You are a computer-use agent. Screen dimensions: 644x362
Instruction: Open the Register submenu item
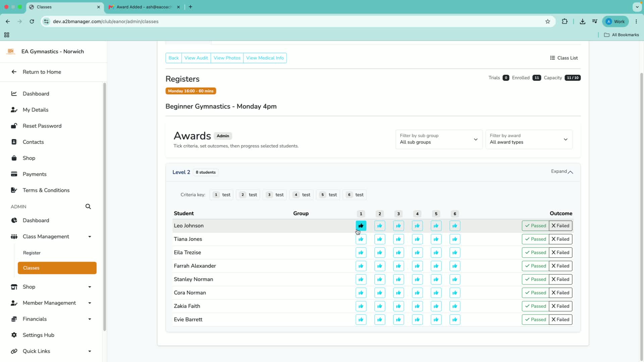click(x=32, y=253)
